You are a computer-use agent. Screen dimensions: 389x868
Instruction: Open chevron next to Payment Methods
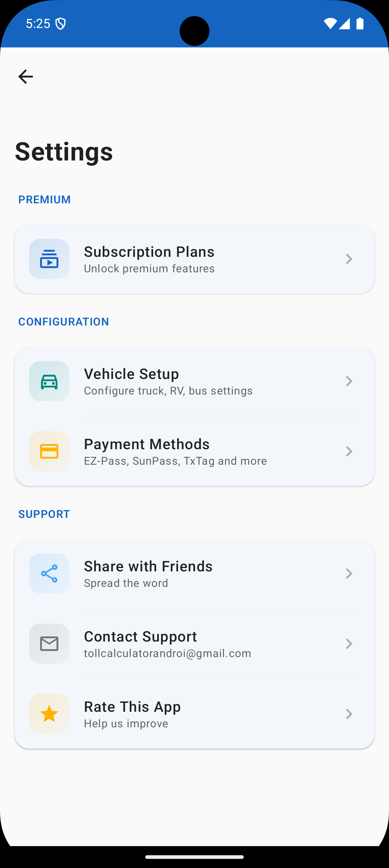pyautogui.click(x=349, y=451)
